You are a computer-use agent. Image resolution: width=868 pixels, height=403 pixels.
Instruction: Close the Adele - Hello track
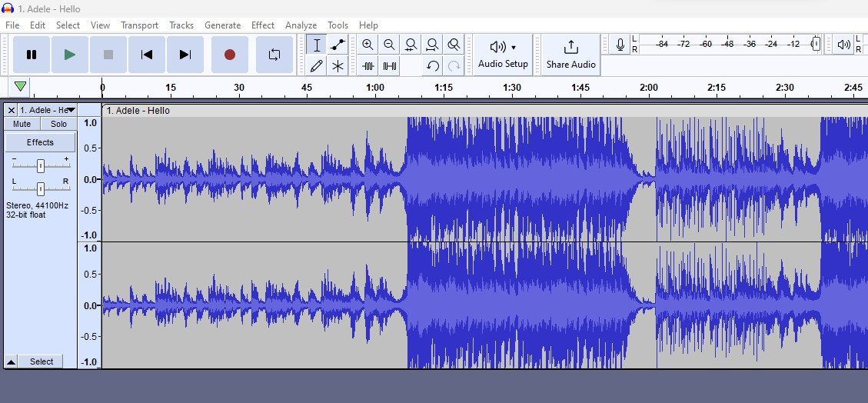click(x=12, y=110)
